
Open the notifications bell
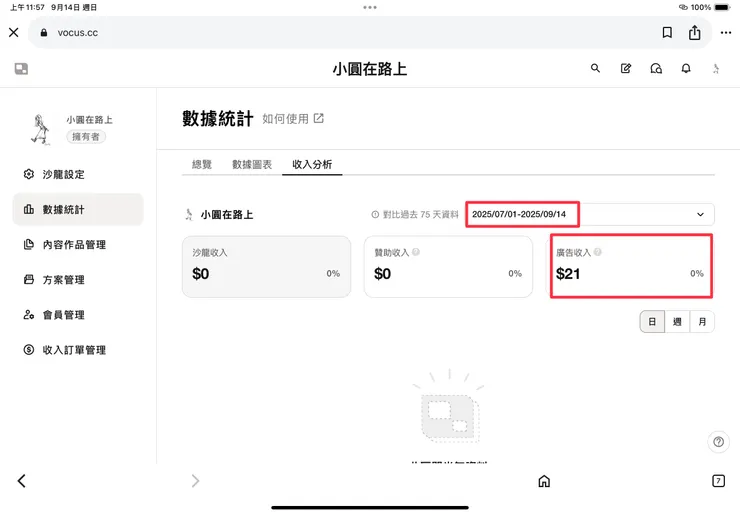(x=686, y=69)
